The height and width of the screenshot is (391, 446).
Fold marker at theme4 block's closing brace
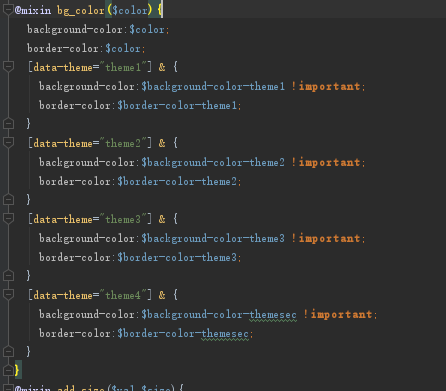[8, 352]
